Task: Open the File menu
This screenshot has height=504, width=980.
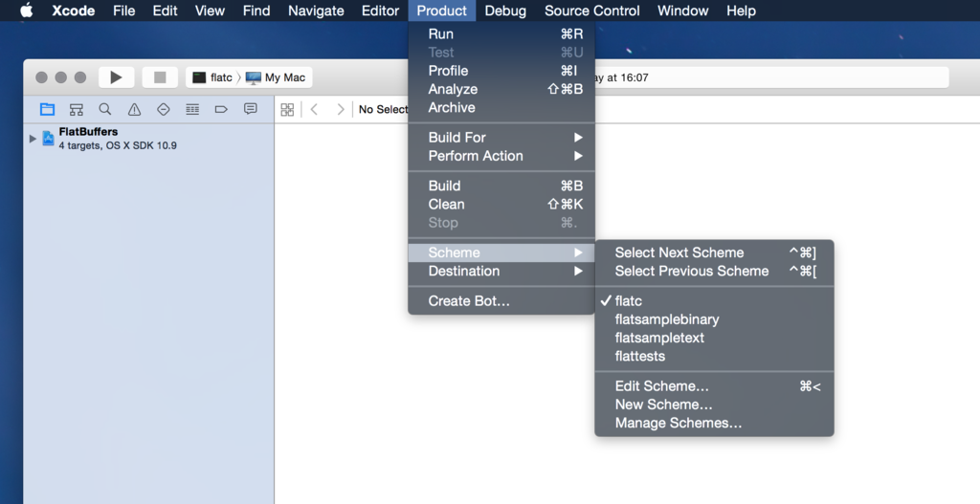Action: click(123, 11)
